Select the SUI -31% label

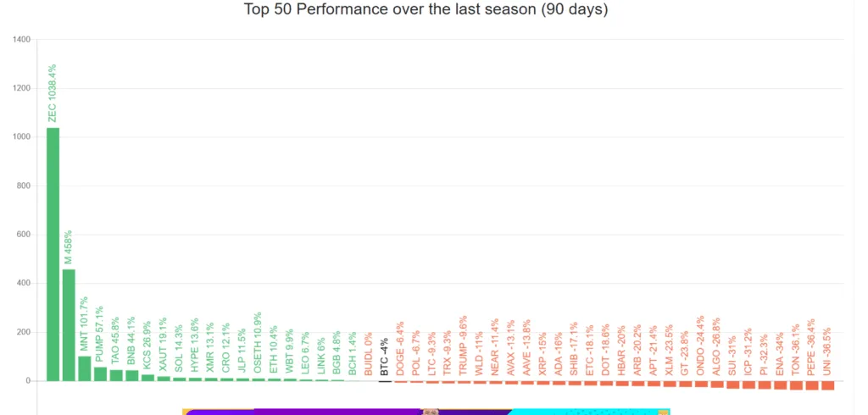coord(733,355)
